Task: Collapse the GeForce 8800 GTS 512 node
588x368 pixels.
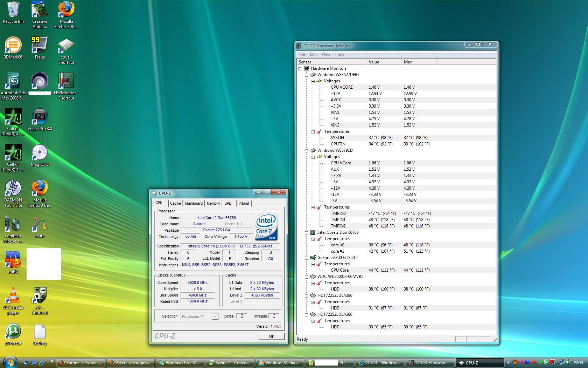Action: 307,258
